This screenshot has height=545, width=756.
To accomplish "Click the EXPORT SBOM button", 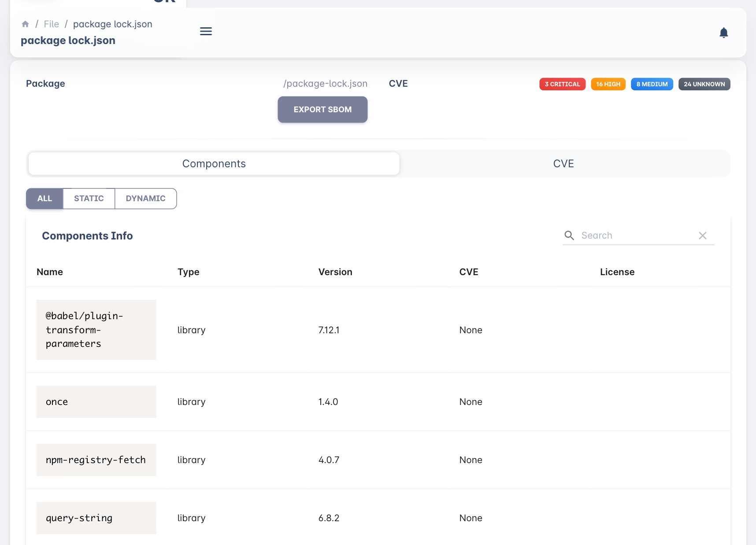I will coord(322,110).
